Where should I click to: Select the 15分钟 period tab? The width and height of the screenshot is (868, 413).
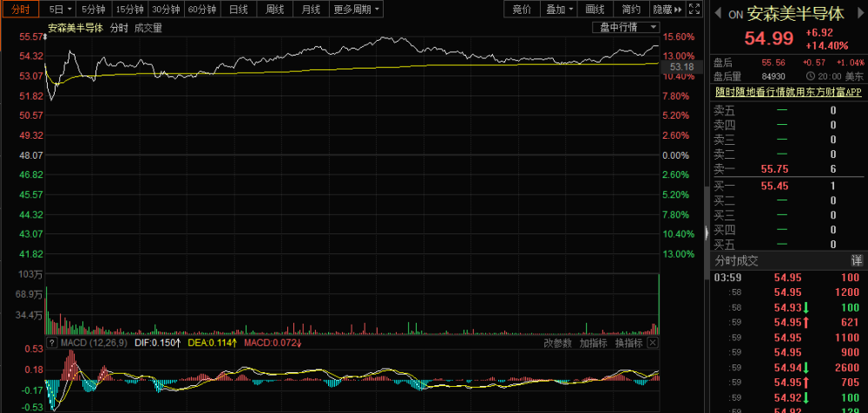coord(129,9)
